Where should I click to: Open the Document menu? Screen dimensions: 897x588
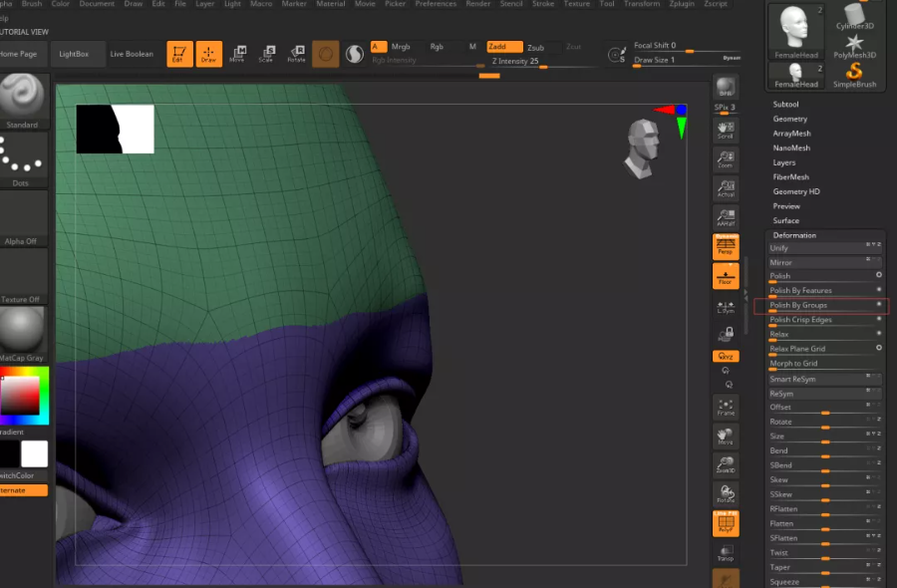pos(97,3)
